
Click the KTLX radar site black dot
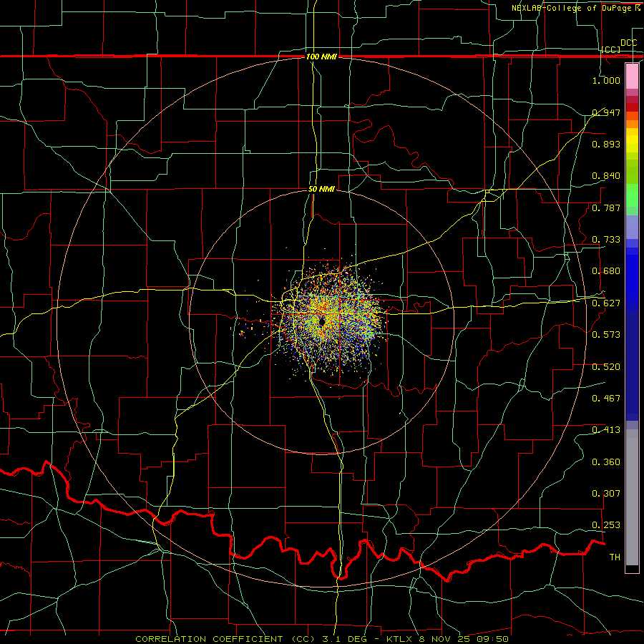[323, 322]
